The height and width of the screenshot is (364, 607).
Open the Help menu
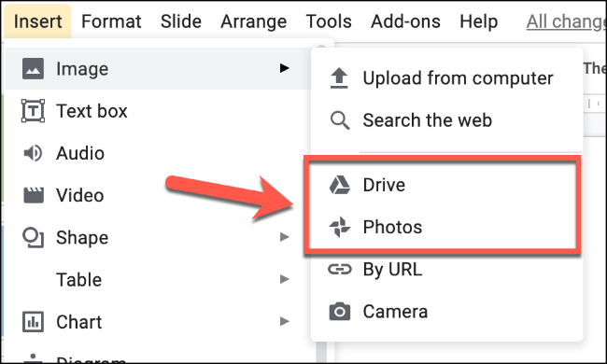478,21
